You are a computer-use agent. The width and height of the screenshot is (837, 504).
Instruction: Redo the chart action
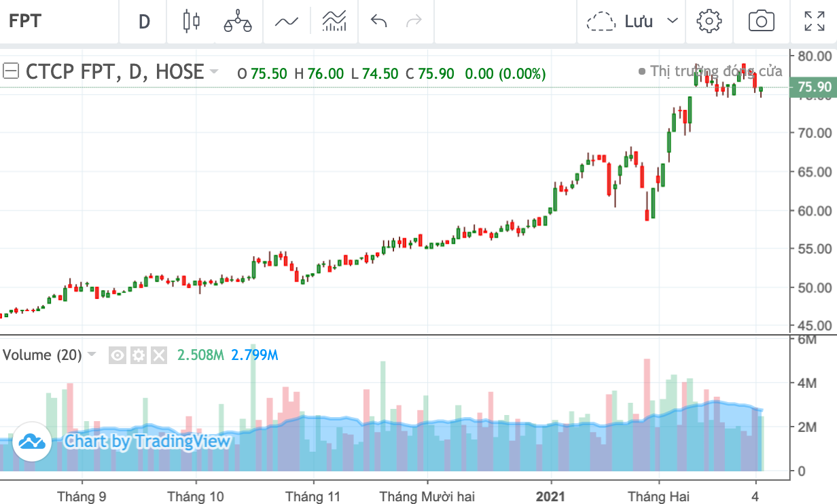tap(414, 21)
